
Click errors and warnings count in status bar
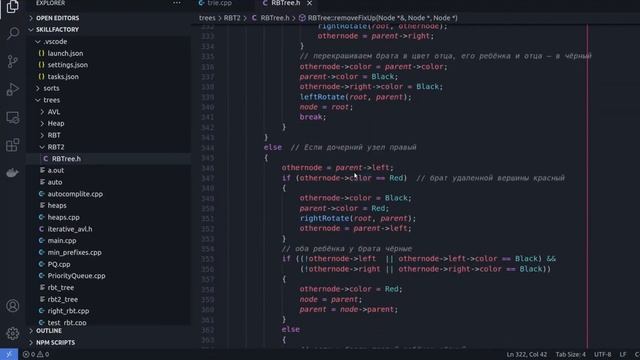click(36, 354)
